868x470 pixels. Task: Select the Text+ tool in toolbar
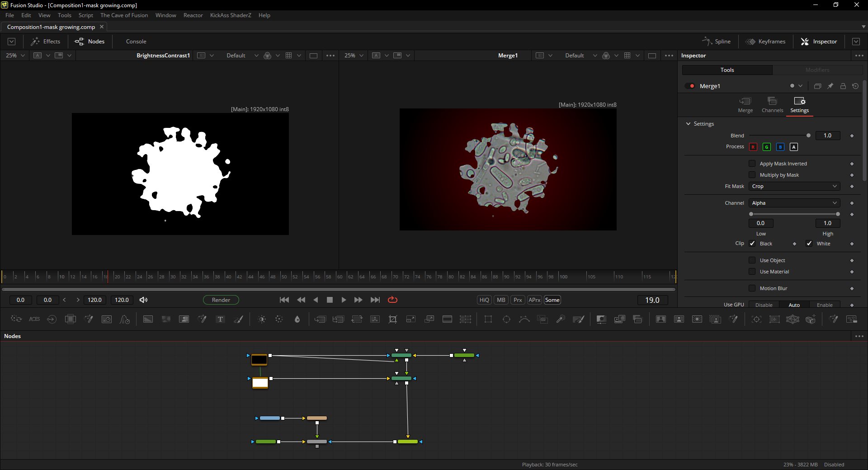tap(220, 319)
